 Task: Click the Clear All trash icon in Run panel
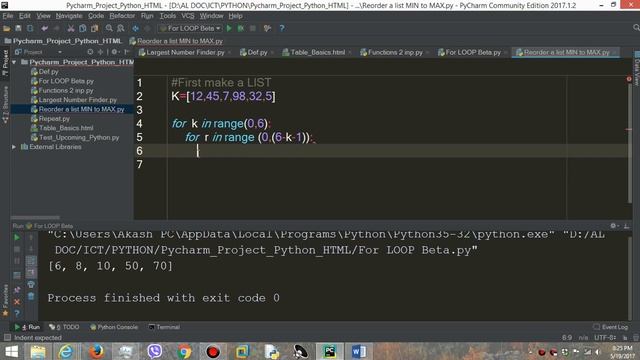pyautogui.click(x=31, y=296)
